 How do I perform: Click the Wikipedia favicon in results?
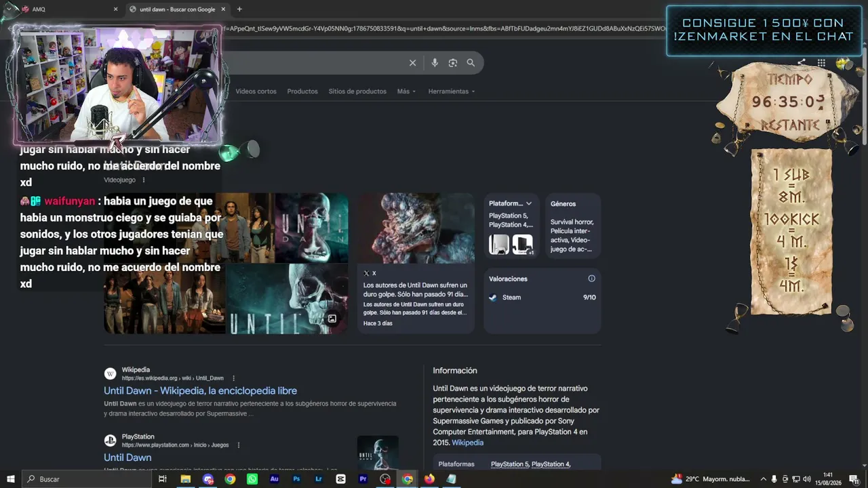110,373
